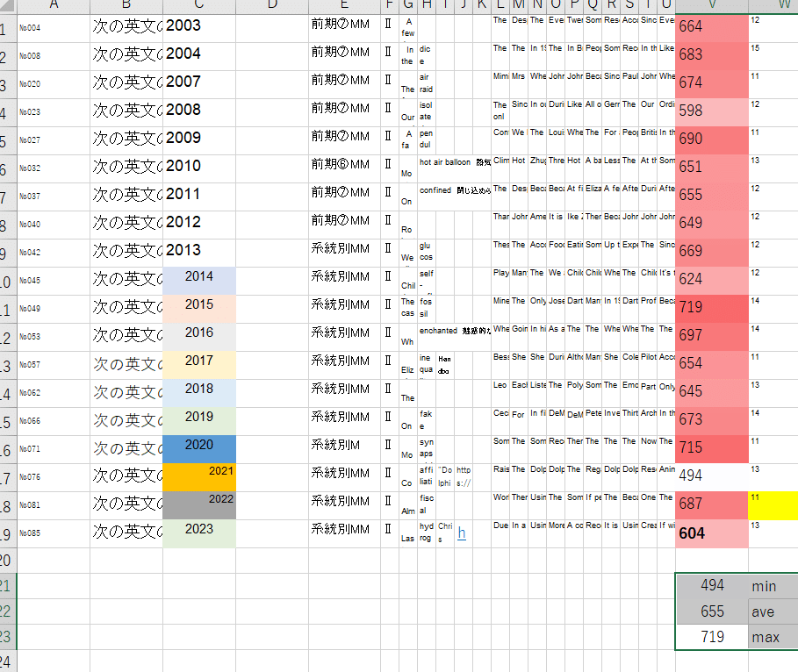
Task: Select the bold 604 cell
Action: (x=711, y=533)
